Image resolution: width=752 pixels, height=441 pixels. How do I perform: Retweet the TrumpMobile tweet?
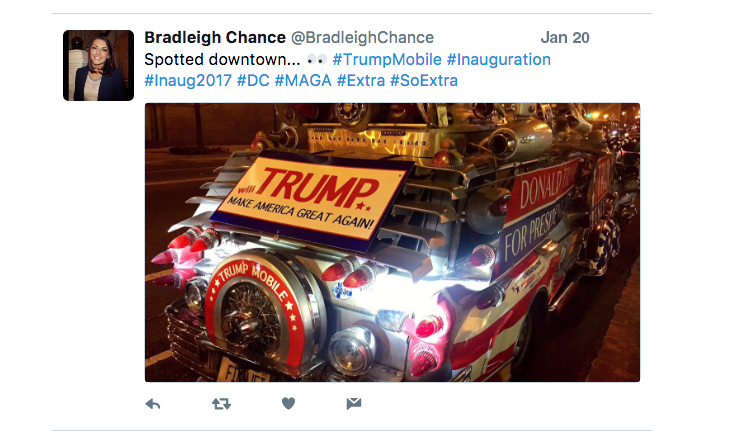pyautogui.click(x=222, y=404)
